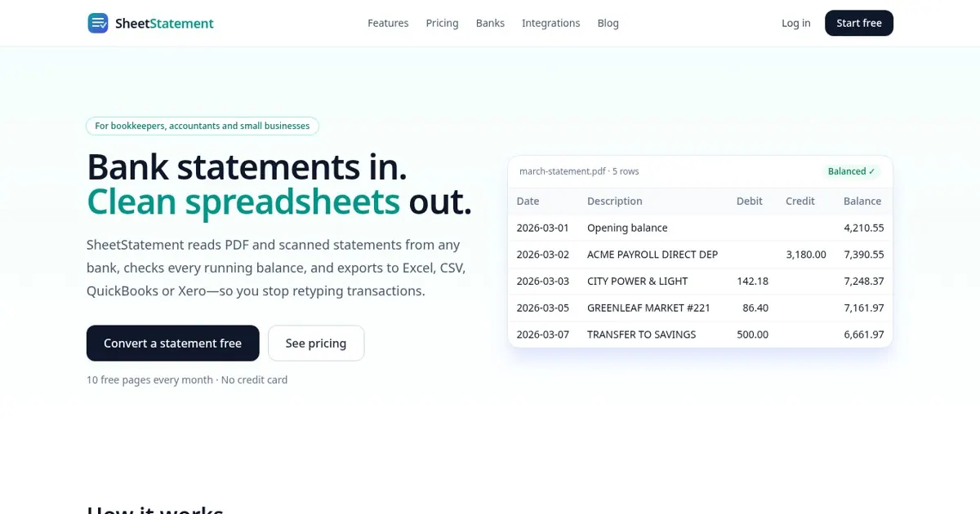Click the 86.40 debit value
The width and height of the screenshot is (980, 514).
[x=755, y=308]
